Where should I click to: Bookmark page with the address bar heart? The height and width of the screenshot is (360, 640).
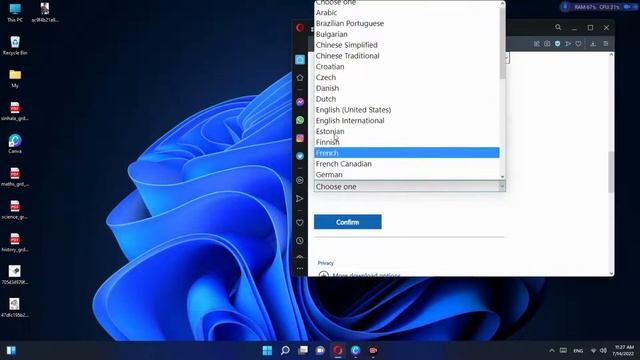[x=578, y=44]
